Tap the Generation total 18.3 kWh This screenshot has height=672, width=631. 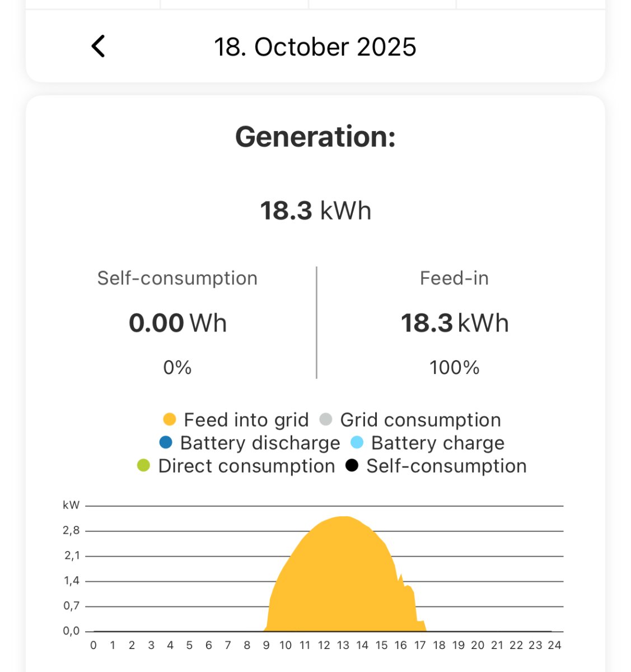click(315, 211)
